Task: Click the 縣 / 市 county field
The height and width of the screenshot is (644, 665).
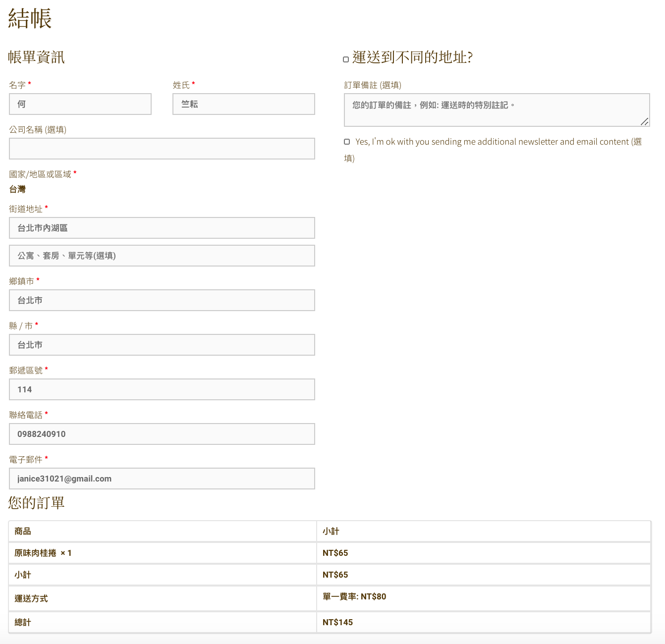Action: click(x=162, y=345)
